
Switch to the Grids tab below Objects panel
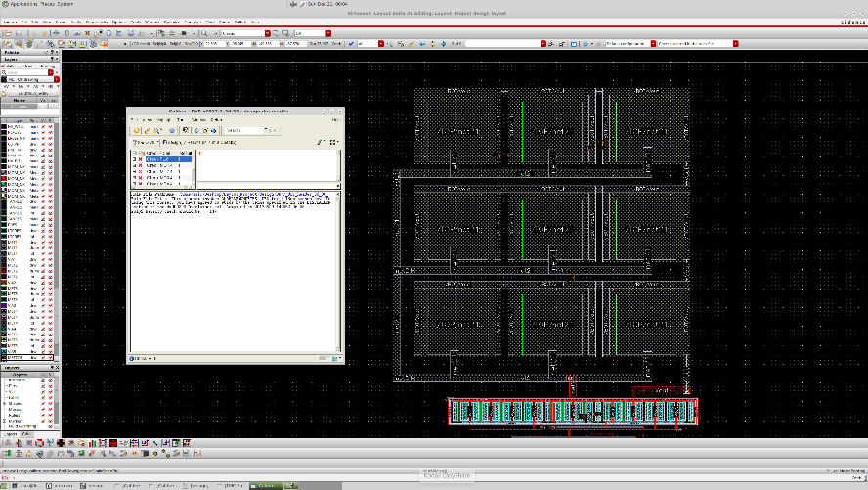pyautogui.click(x=27, y=434)
